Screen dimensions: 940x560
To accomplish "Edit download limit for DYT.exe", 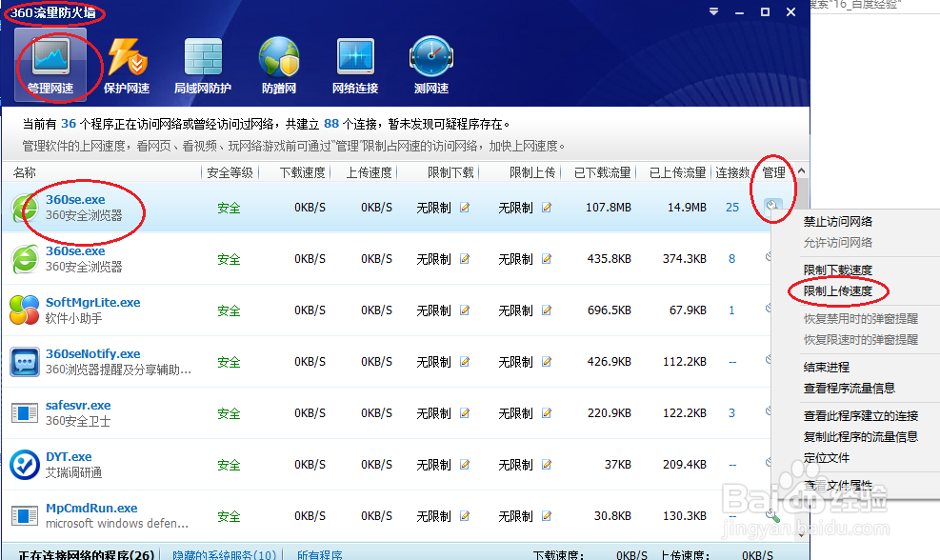I will tap(465, 465).
